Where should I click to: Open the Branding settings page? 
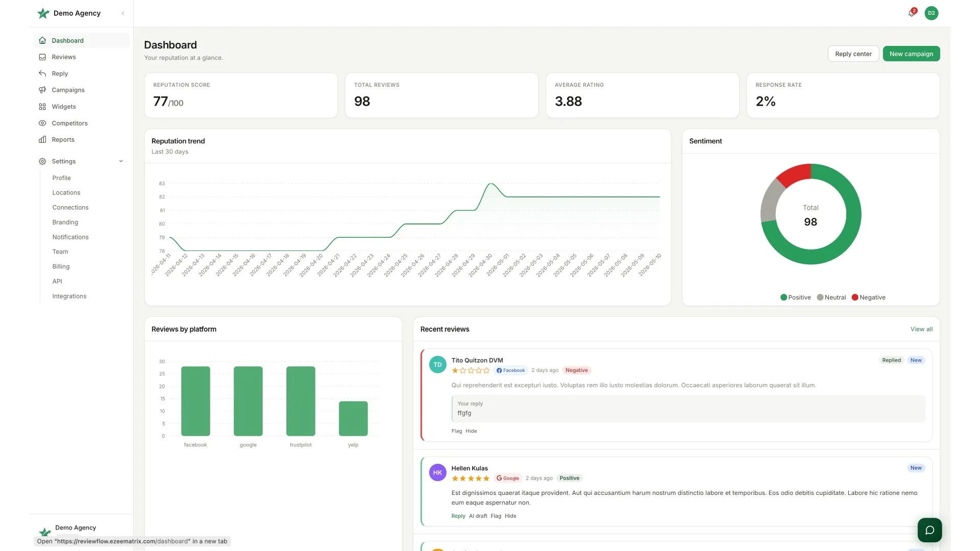click(x=65, y=222)
